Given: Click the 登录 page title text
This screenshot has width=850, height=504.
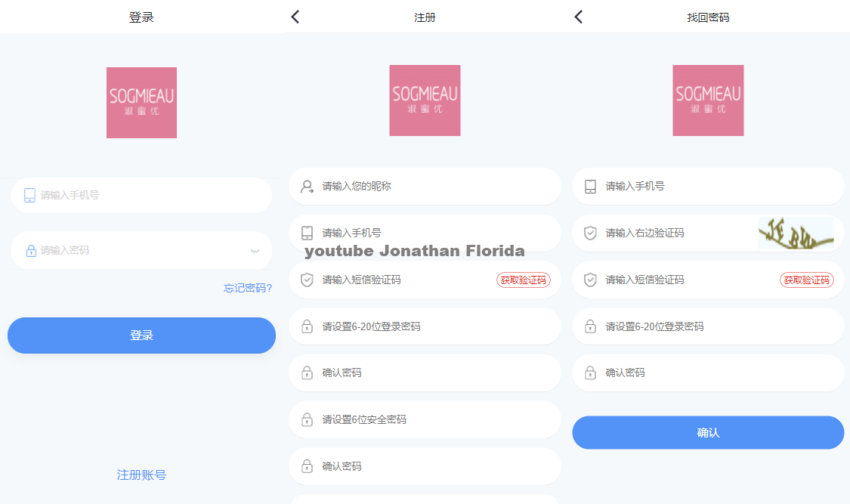Looking at the screenshot, I should tap(141, 17).
